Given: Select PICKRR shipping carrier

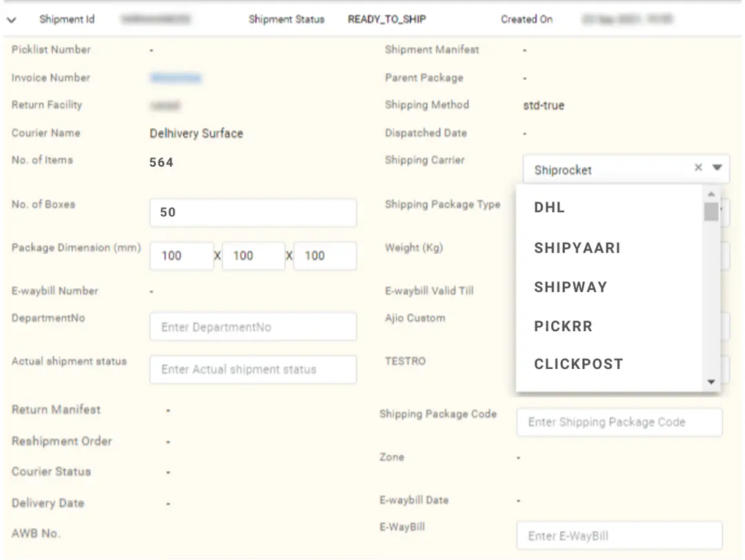Looking at the screenshot, I should click(x=563, y=326).
